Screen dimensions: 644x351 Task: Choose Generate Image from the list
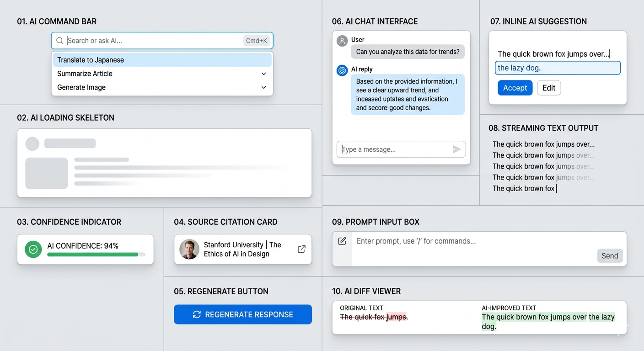[162, 87]
